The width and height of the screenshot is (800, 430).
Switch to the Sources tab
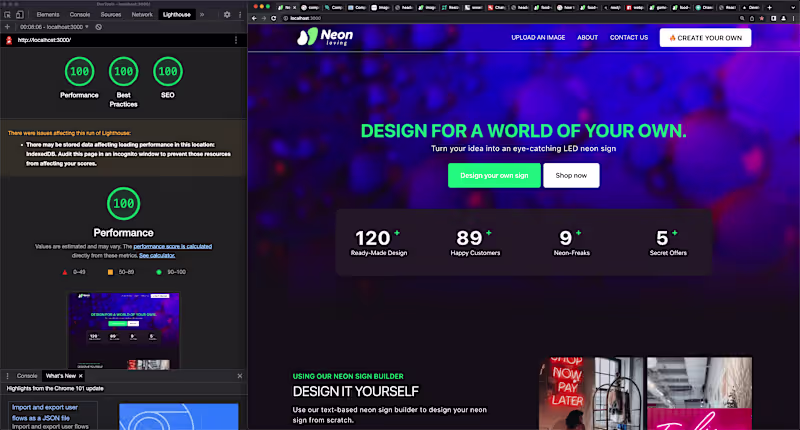click(x=111, y=15)
